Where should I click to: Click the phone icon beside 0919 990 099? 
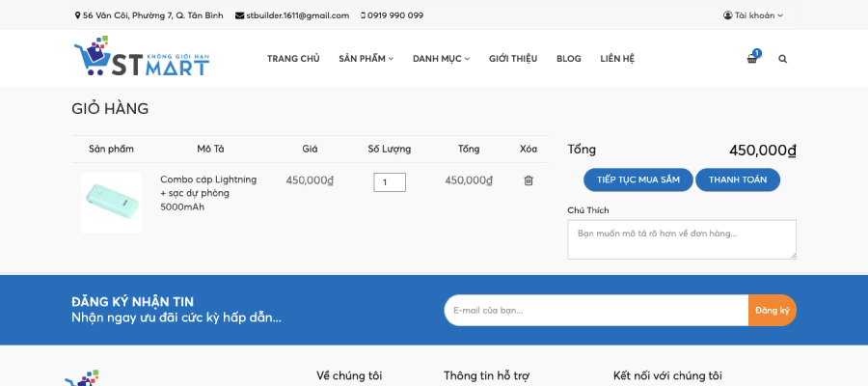pos(364,15)
